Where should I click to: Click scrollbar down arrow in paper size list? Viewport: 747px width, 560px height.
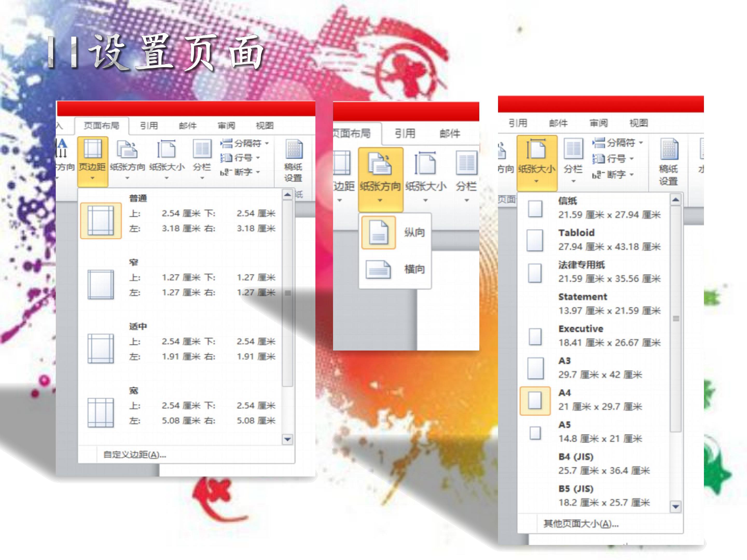[x=675, y=507]
